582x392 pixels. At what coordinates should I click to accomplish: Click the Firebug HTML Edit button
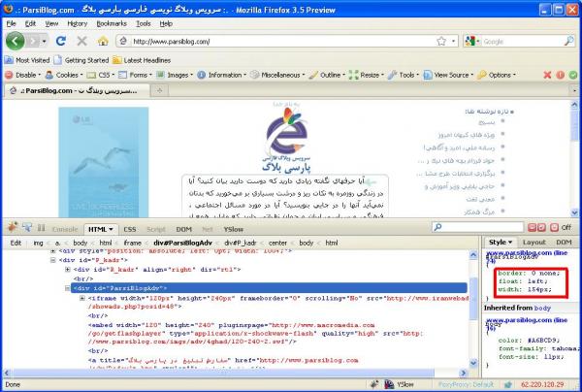coord(16,243)
